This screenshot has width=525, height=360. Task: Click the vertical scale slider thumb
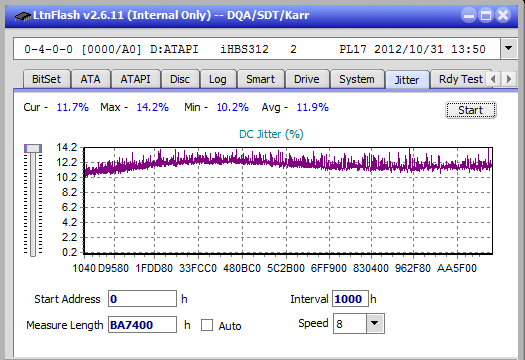click(x=33, y=148)
